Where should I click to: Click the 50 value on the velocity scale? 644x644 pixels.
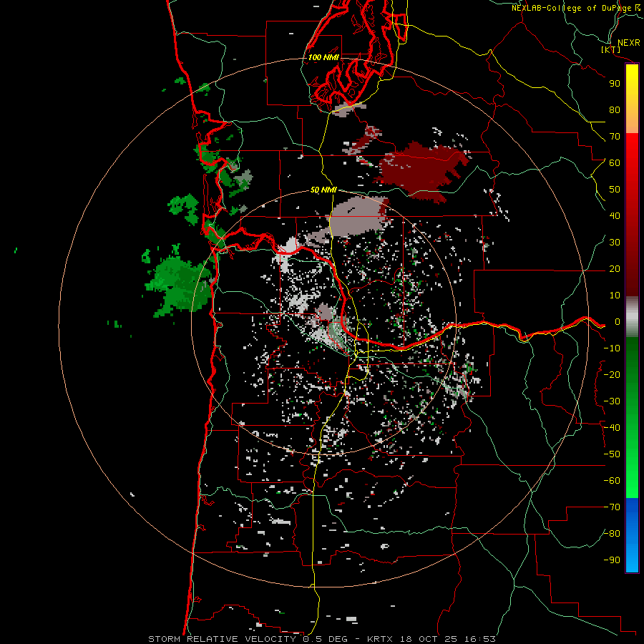pyautogui.click(x=615, y=190)
